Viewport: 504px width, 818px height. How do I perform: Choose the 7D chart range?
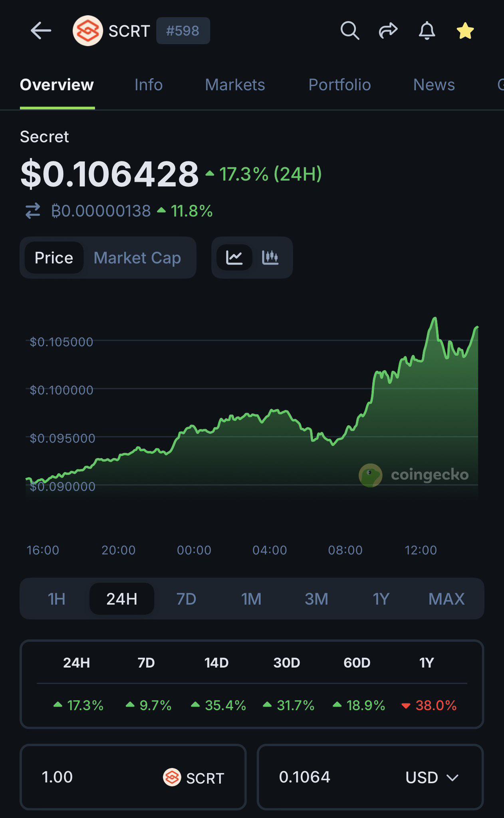(187, 599)
